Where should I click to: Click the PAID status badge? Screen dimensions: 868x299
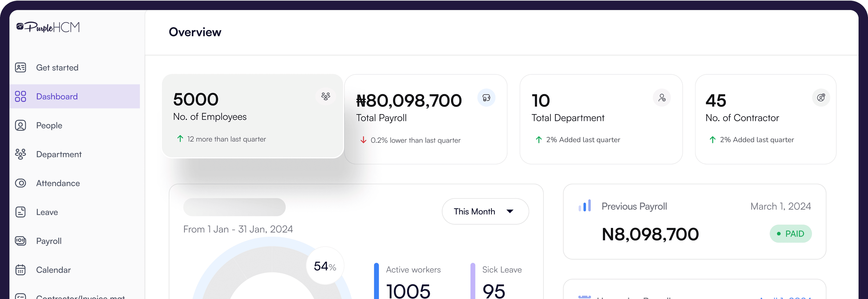[x=790, y=234]
